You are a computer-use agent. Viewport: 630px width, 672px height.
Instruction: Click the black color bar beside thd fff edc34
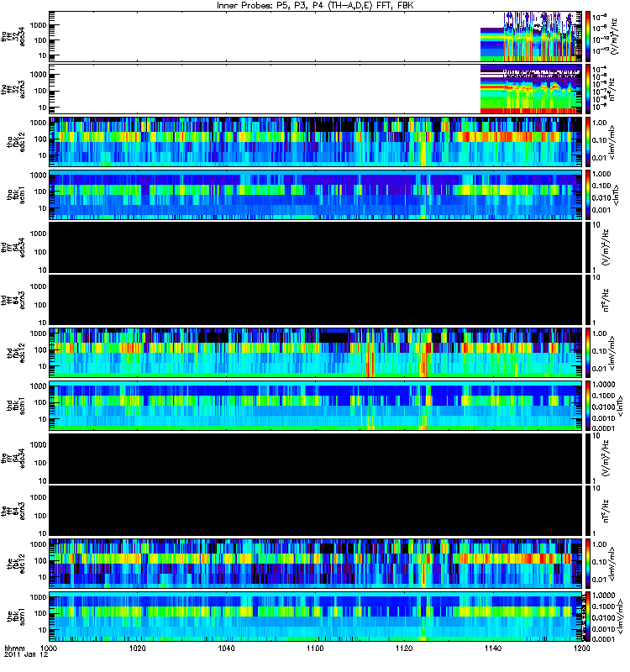587,247
